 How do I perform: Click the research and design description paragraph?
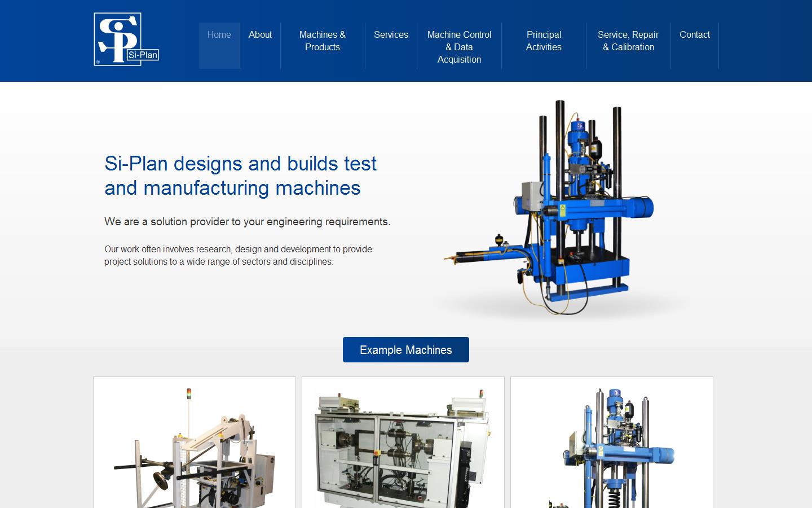coord(238,255)
